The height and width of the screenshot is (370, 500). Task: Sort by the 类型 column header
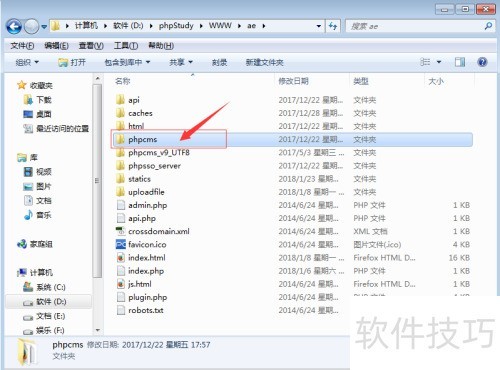pos(361,81)
